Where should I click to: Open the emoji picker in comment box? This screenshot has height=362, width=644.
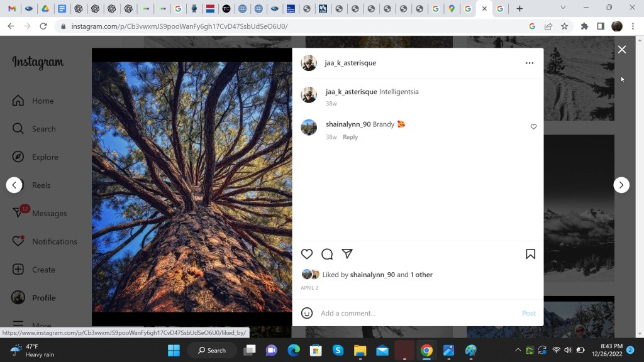pyautogui.click(x=307, y=313)
